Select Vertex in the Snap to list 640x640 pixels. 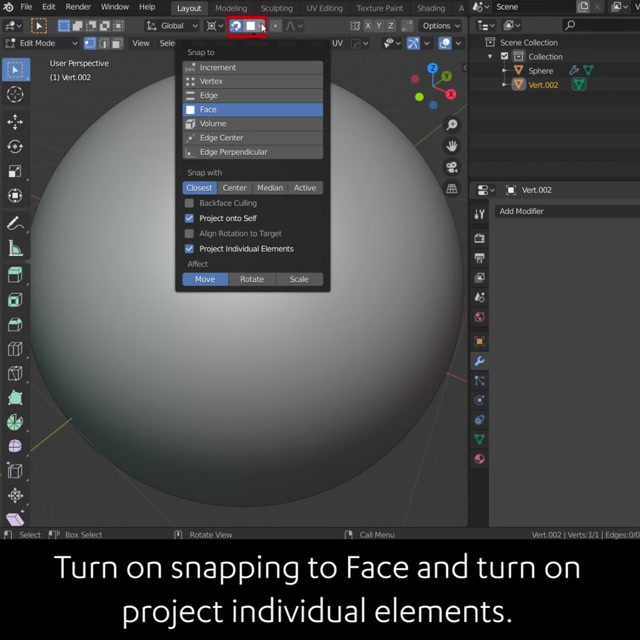pos(211,81)
